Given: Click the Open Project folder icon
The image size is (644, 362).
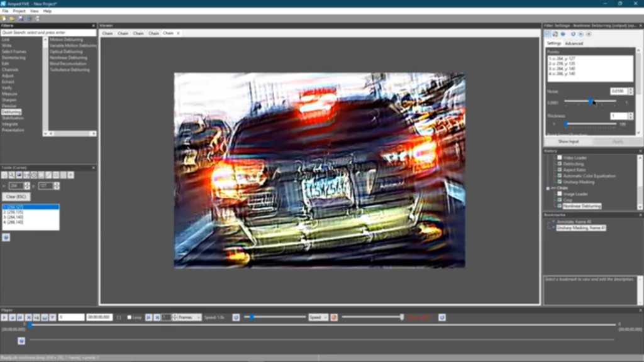Looking at the screenshot, I should 12,18.
